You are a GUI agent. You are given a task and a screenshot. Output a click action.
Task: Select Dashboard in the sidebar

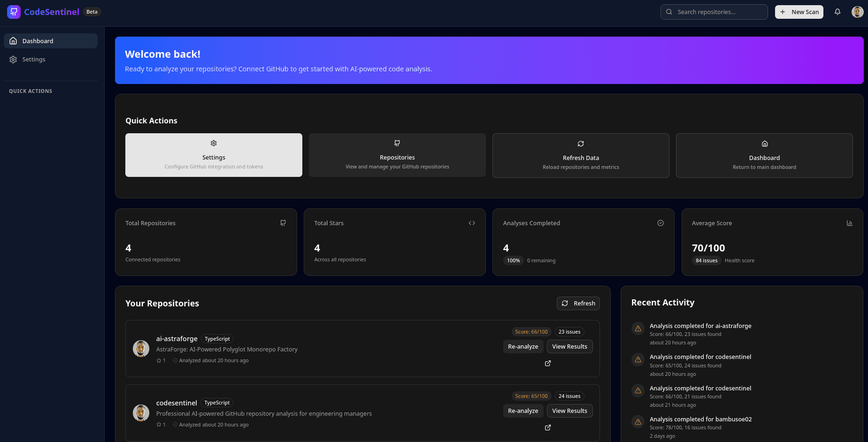pos(51,41)
